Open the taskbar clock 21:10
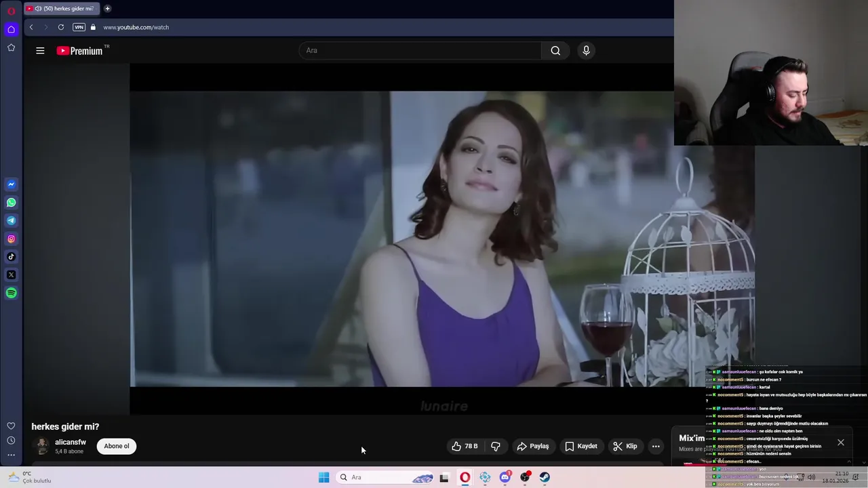This screenshot has width=868, height=488. 835,477
